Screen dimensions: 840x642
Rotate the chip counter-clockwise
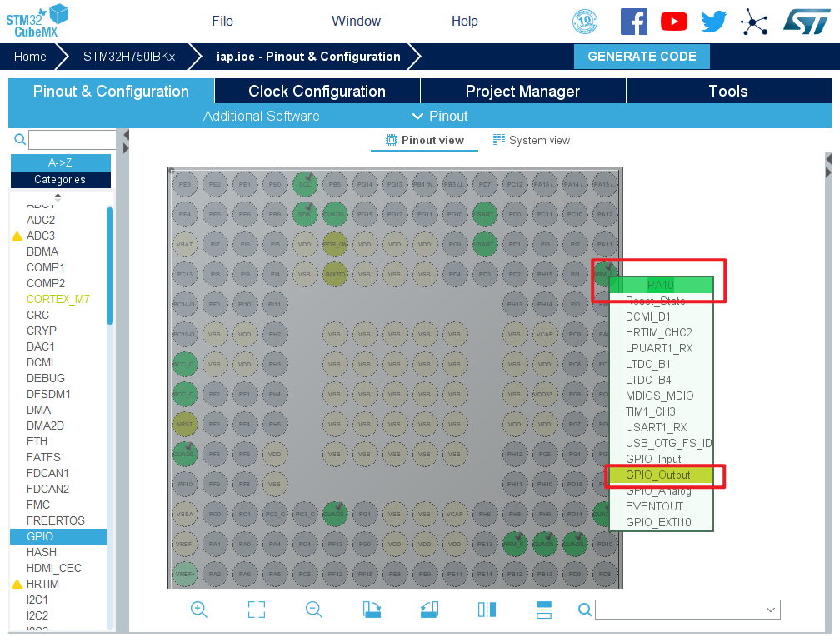[x=429, y=610]
